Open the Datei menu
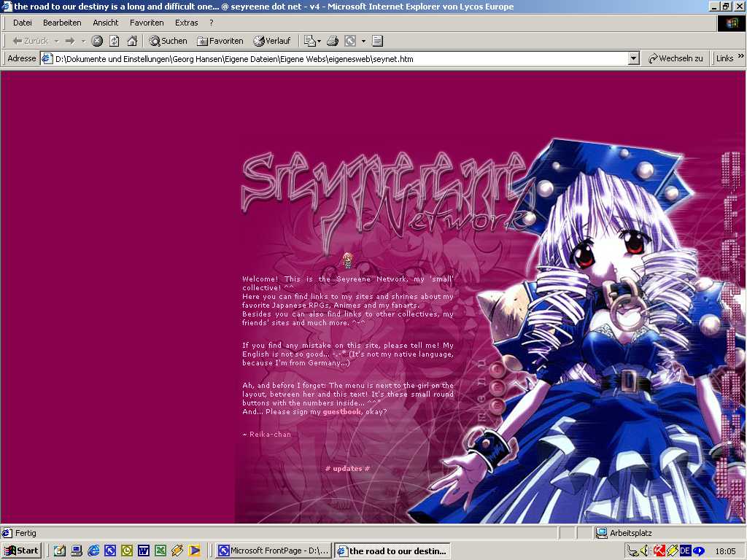Viewport: 747px width, 560px height. point(23,23)
